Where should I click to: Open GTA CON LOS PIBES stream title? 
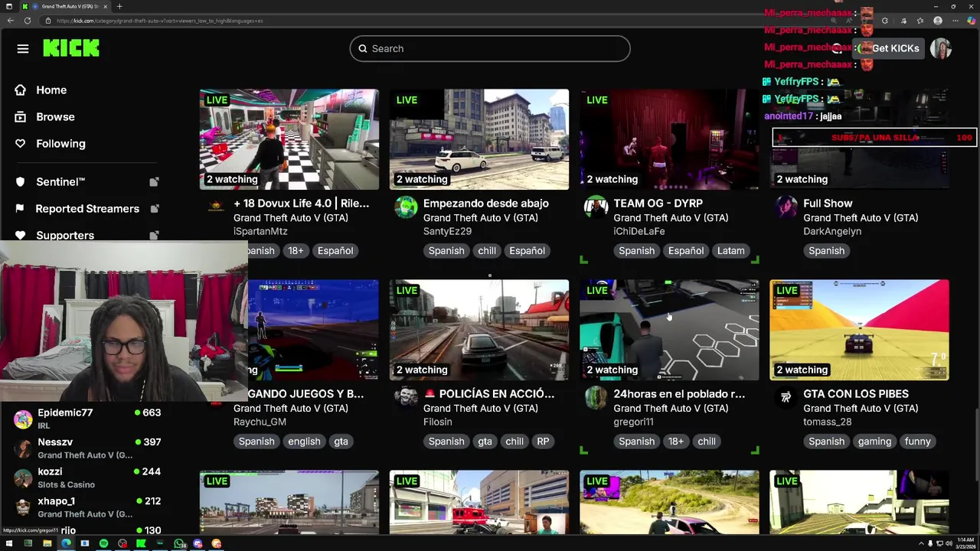pos(856,394)
